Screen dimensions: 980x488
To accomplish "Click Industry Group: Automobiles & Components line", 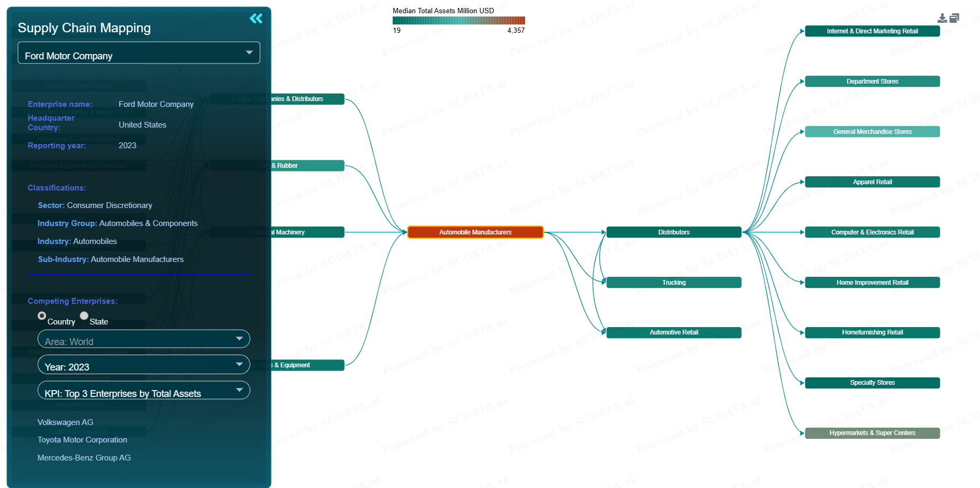I will pyautogui.click(x=118, y=223).
